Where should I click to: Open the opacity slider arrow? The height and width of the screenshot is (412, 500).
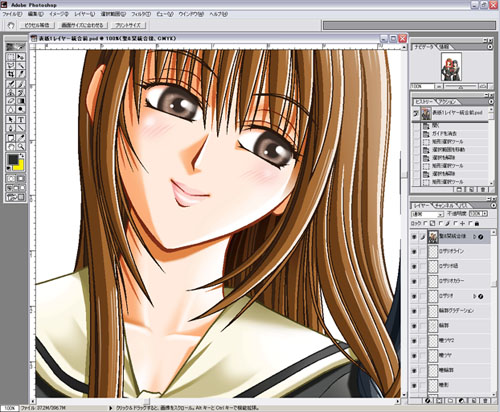pos(485,213)
